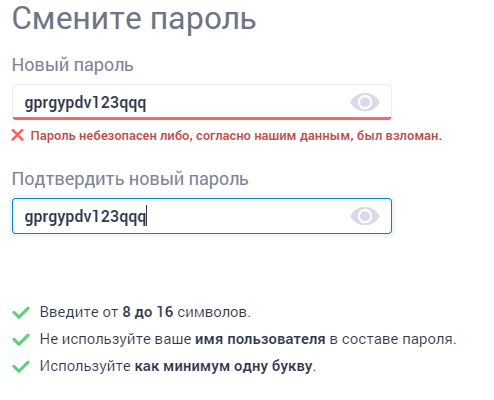
Task: Click the Смените пароль heading
Action: pos(134,19)
